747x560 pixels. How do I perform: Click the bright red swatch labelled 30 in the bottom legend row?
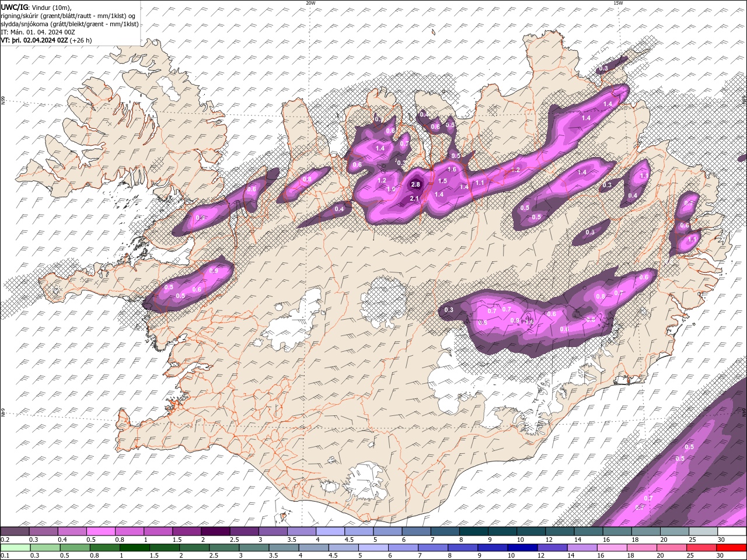(731, 548)
